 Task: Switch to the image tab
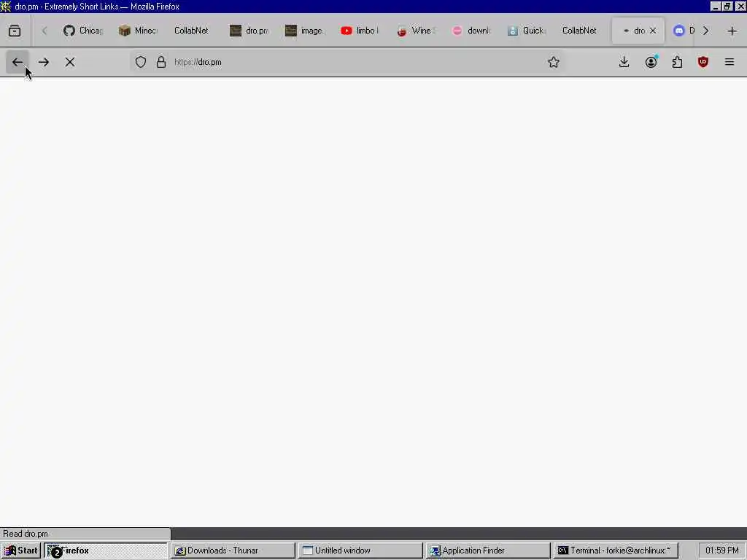[x=305, y=31]
